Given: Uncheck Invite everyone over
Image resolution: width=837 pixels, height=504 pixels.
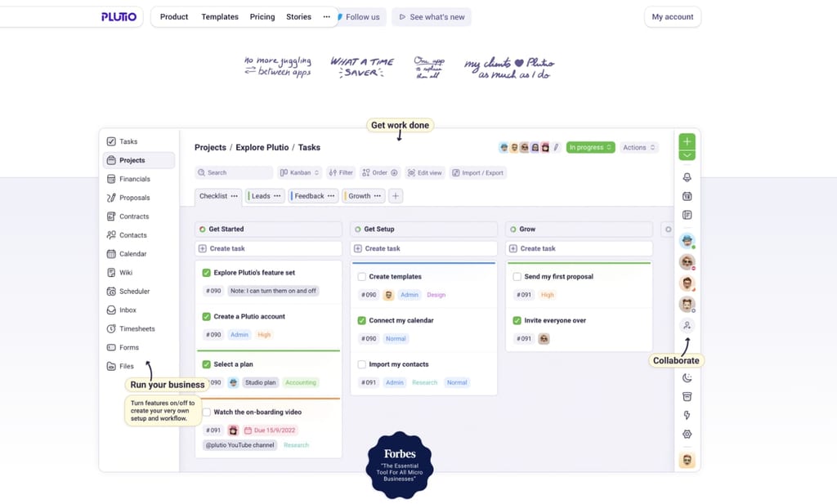Looking at the screenshot, I should click(x=517, y=320).
